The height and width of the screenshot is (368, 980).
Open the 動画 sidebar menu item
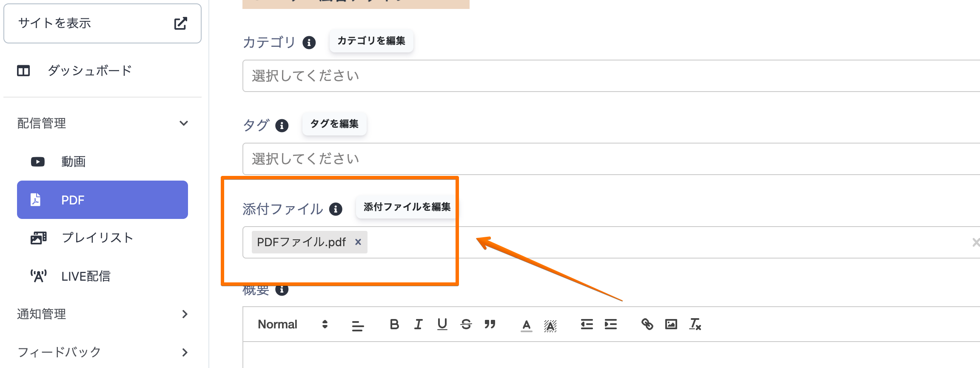tap(73, 162)
